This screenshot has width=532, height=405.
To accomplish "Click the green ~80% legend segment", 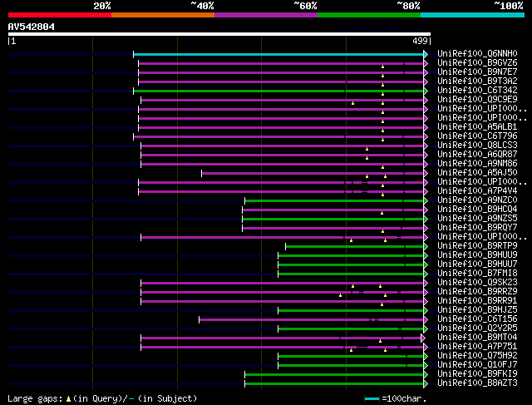I will [x=368, y=15].
